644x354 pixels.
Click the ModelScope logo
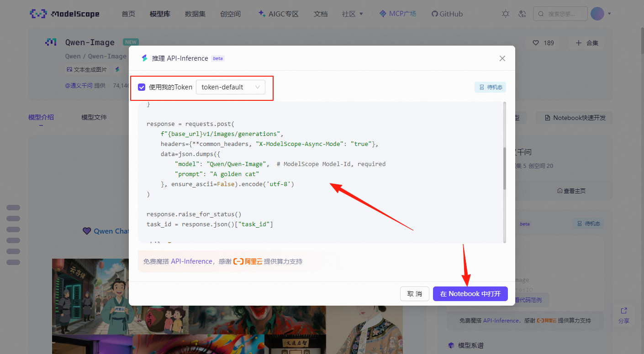(64, 14)
